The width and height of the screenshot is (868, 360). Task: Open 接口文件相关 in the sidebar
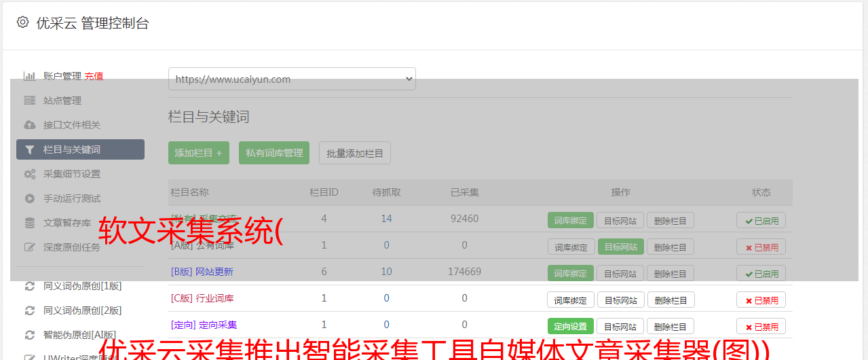coord(72,125)
